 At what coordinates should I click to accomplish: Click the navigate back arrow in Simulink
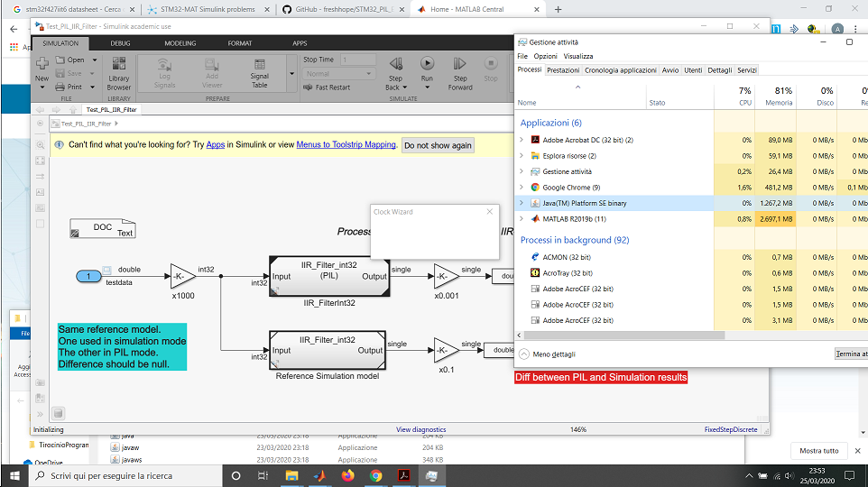tap(40, 110)
